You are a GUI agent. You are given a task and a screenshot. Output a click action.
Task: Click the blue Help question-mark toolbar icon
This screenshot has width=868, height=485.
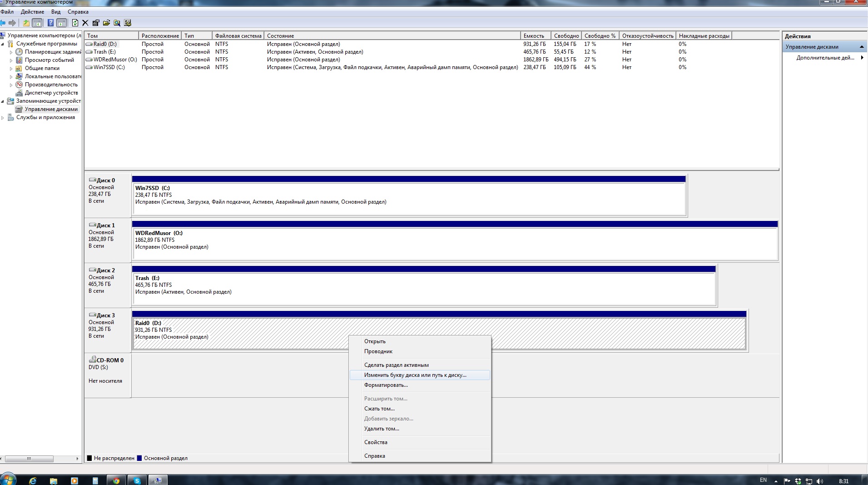(x=50, y=23)
